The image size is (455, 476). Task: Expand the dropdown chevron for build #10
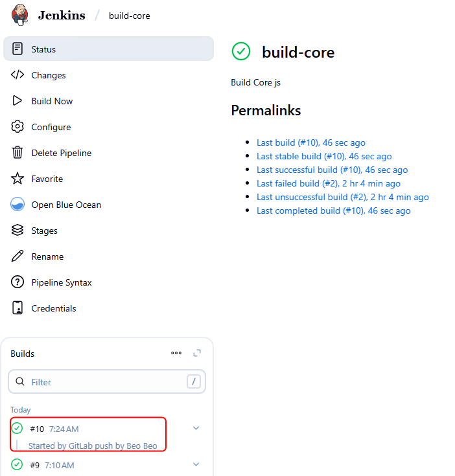(x=196, y=428)
